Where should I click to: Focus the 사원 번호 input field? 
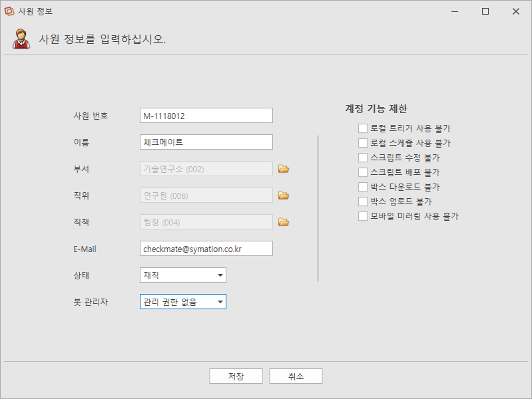(x=206, y=116)
